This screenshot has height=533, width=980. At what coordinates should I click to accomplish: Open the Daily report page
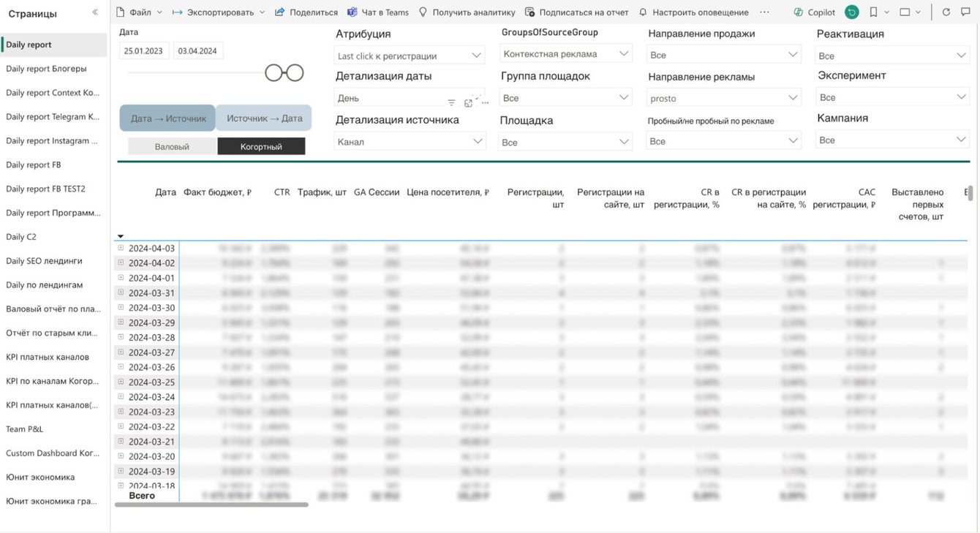click(x=54, y=45)
